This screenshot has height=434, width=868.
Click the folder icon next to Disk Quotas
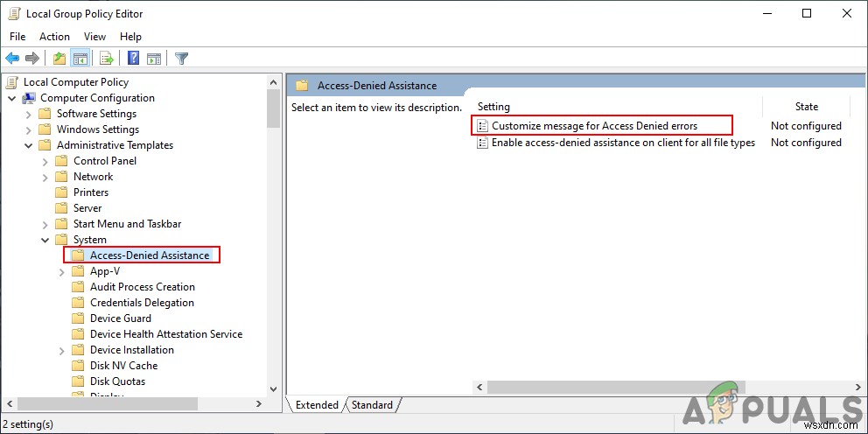pyautogui.click(x=78, y=381)
